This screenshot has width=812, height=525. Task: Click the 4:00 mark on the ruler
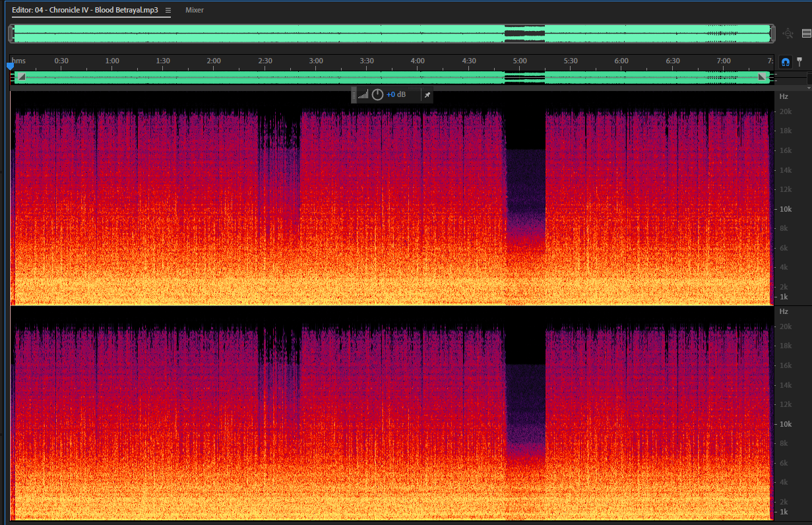418,61
